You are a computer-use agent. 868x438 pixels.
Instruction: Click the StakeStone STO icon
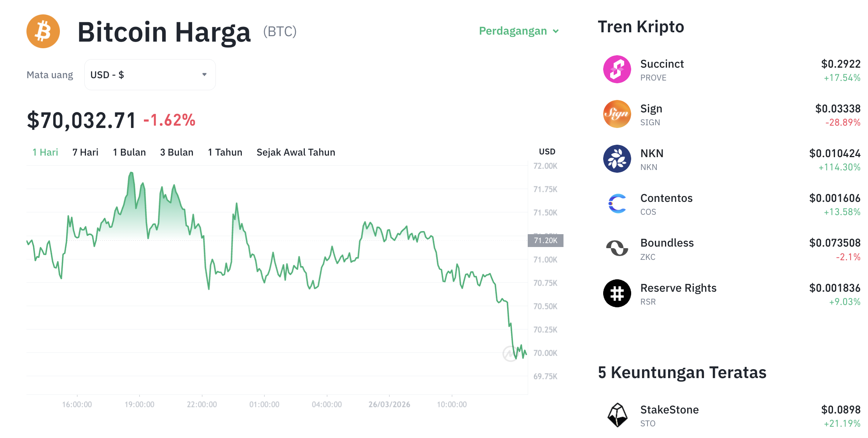[618, 415]
